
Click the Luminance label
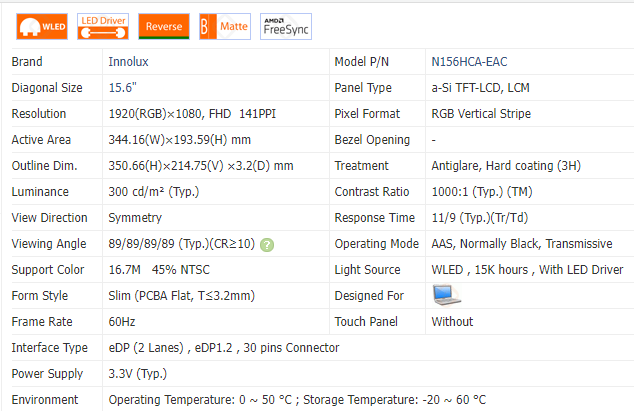pos(40,192)
